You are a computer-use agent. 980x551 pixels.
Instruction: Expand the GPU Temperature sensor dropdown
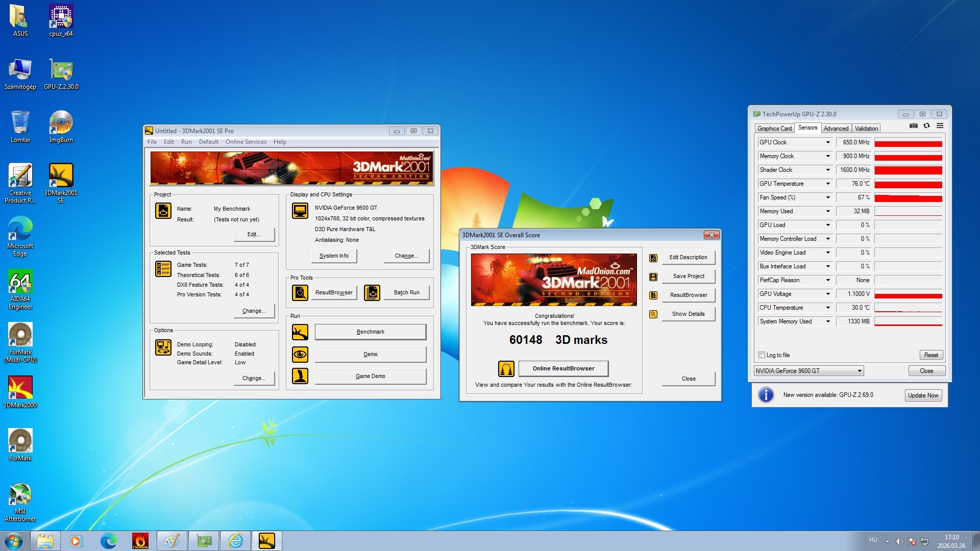pos(828,184)
